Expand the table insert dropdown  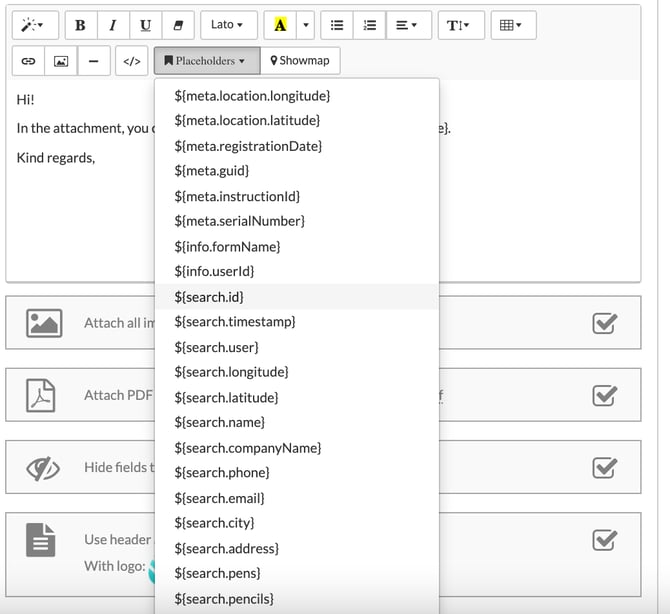pos(511,26)
